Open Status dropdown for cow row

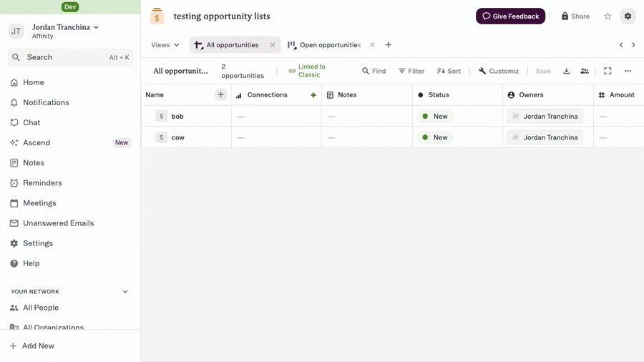(x=435, y=137)
